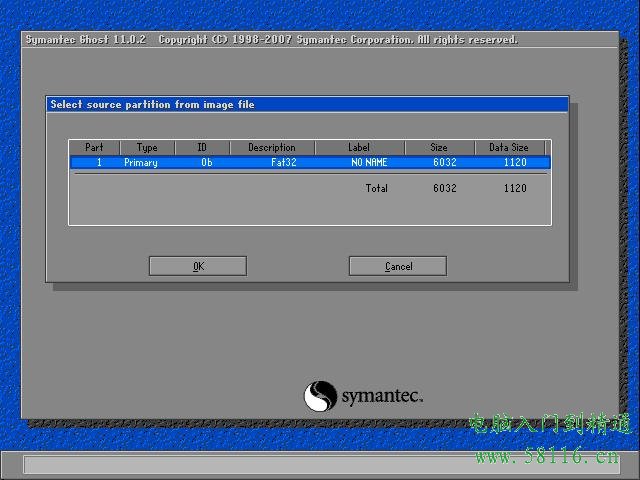Select the Total row data size 1120
640x480 pixels.
(x=515, y=188)
